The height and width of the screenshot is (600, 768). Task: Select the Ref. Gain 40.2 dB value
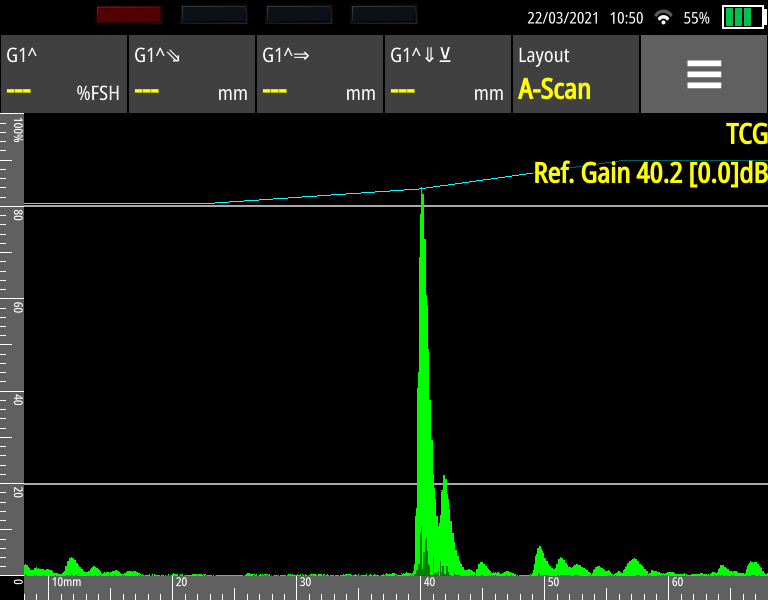point(650,172)
